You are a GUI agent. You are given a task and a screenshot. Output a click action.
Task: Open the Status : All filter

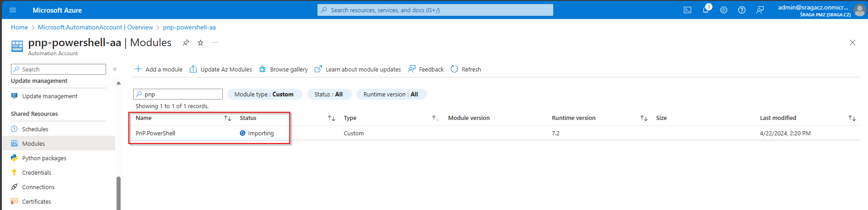click(329, 94)
